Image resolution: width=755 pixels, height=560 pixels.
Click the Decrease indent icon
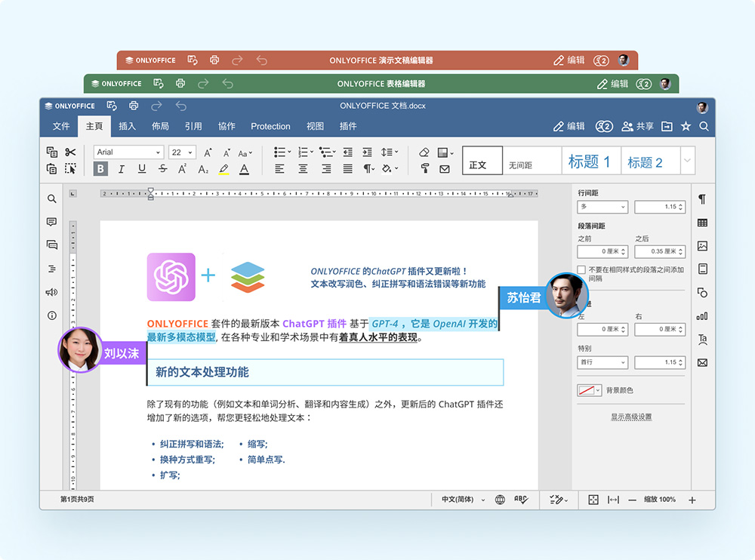pyautogui.click(x=347, y=152)
